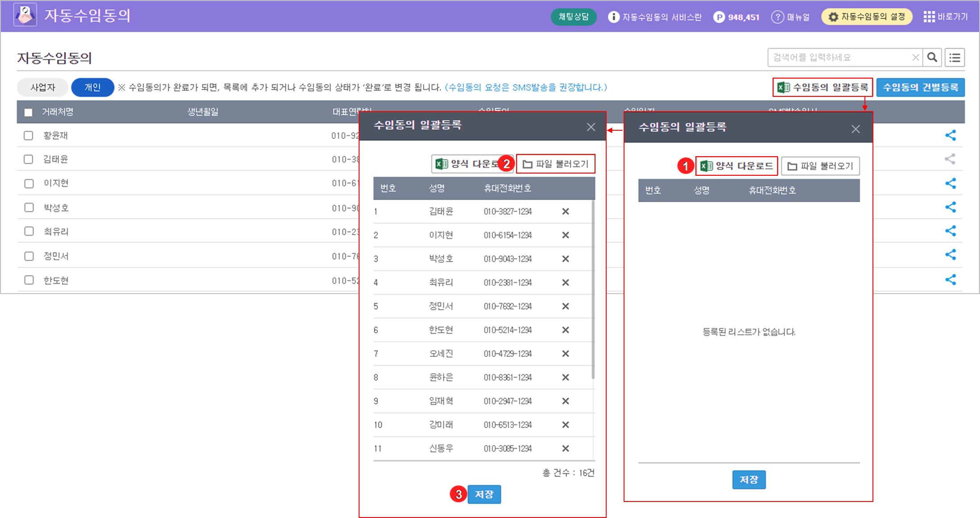Clear search field with X icon
This screenshot has height=518, width=980.
pyautogui.click(x=915, y=58)
